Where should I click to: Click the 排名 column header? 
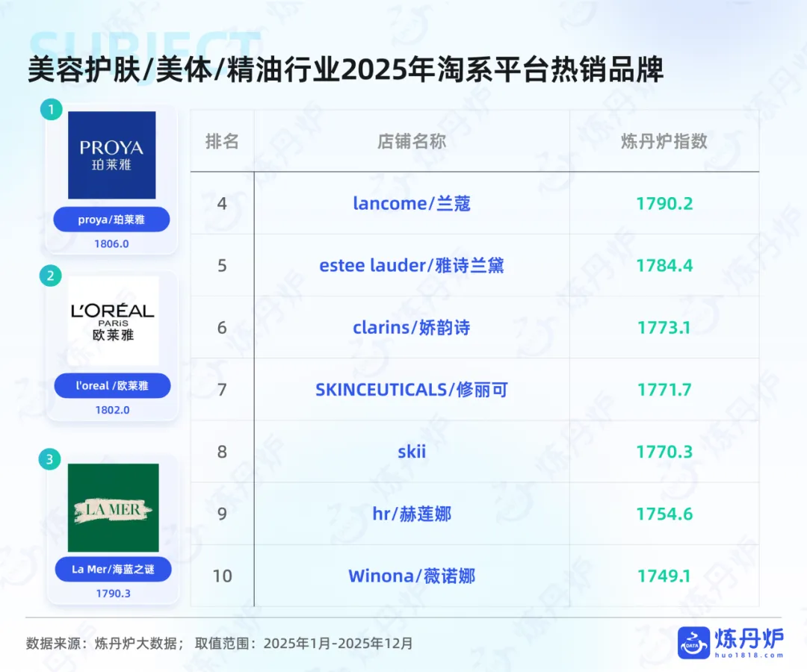(x=222, y=141)
